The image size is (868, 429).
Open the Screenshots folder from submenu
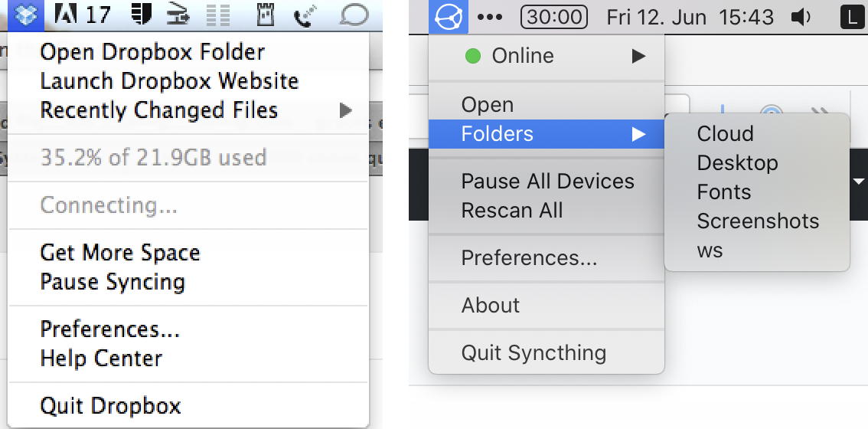click(758, 221)
